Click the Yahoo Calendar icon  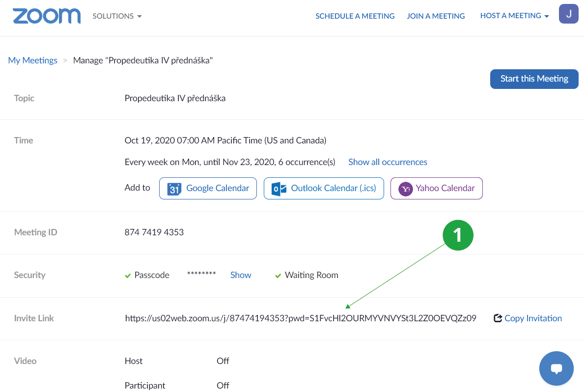click(x=405, y=189)
